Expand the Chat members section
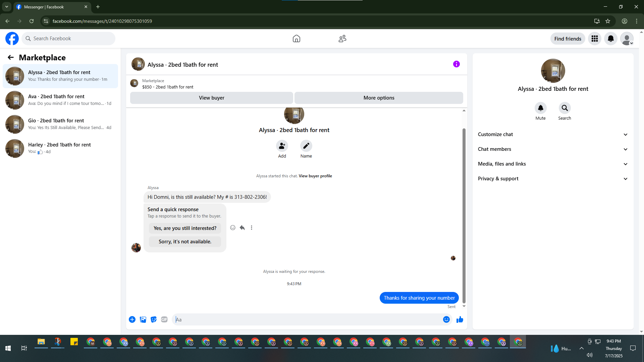This screenshot has height=362, width=644. pyautogui.click(x=553, y=149)
